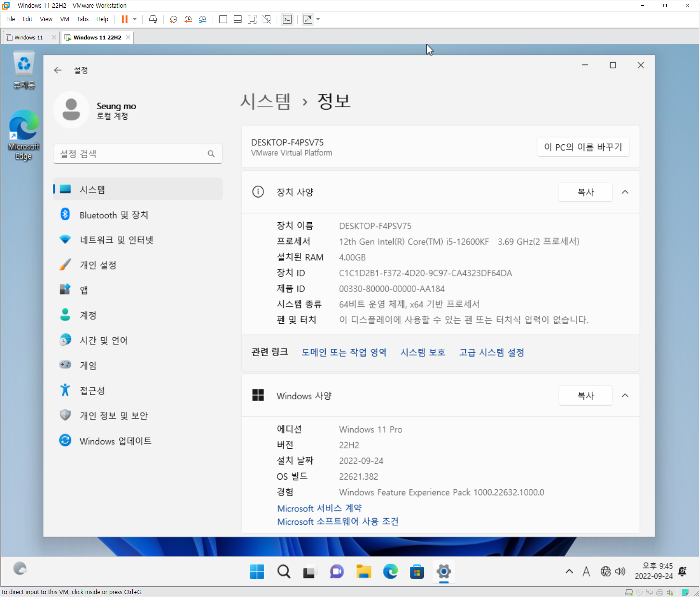Close the Windows 11 22H2 tab

tap(128, 38)
